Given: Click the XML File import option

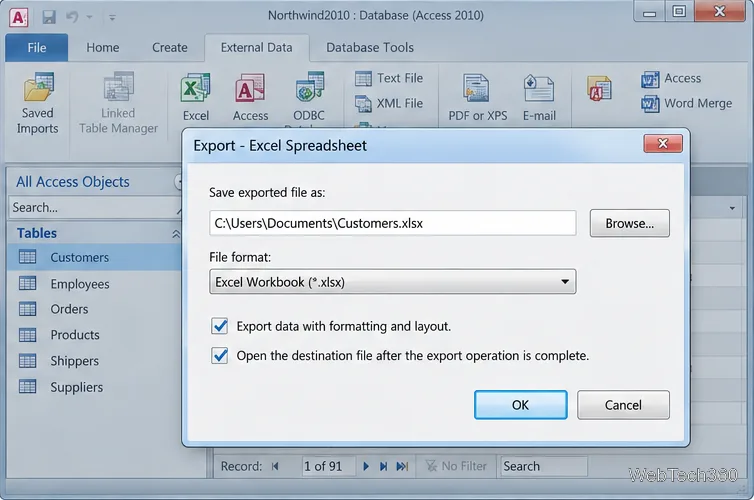Looking at the screenshot, I should pos(389,103).
